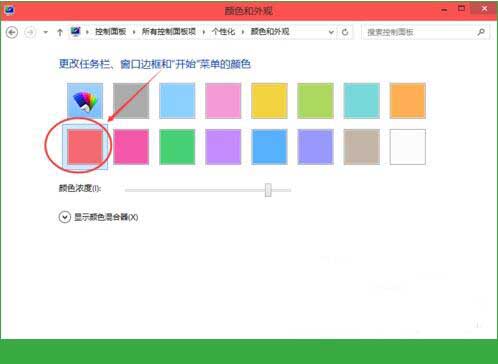The width and height of the screenshot is (498, 364).
Task: Select the lime green color swatch
Action: point(315,101)
